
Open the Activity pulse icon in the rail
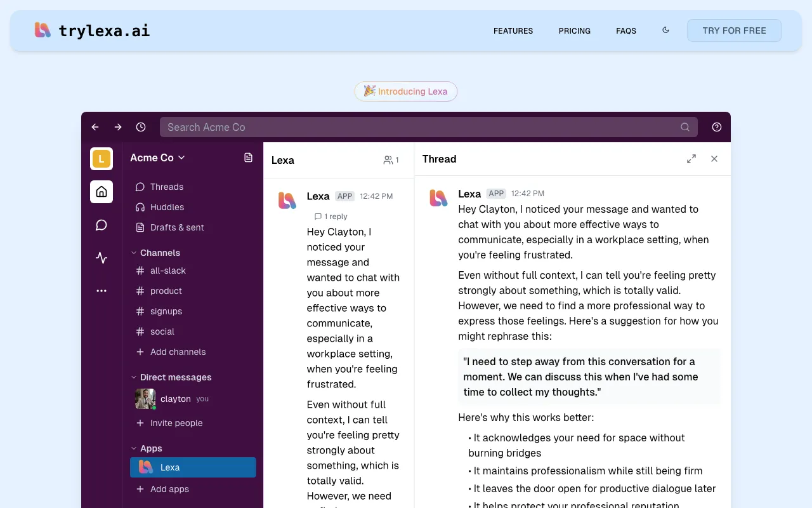pyautogui.click(x=101, y=258)
